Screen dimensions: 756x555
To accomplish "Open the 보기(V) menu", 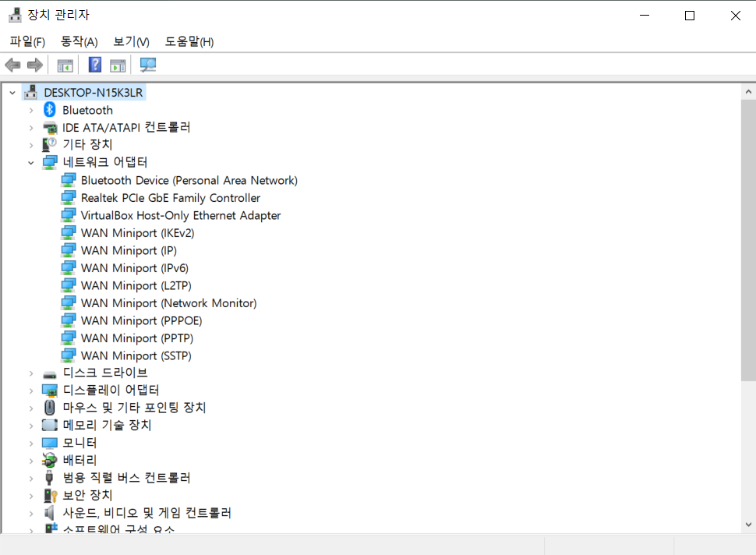I will pos(131,41).
